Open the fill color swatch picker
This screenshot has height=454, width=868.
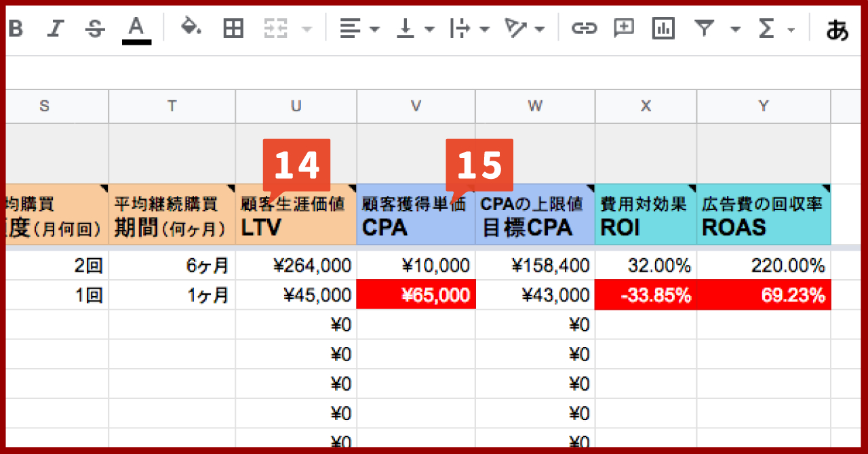click(191, 28)
